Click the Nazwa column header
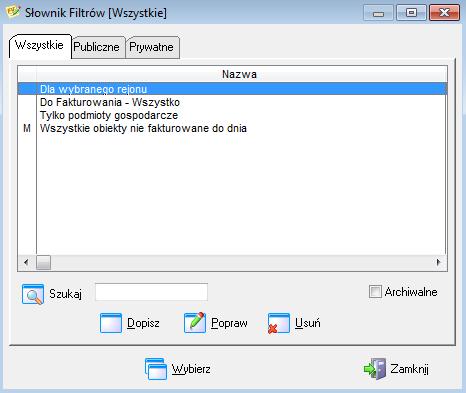 tap(242, 74)
